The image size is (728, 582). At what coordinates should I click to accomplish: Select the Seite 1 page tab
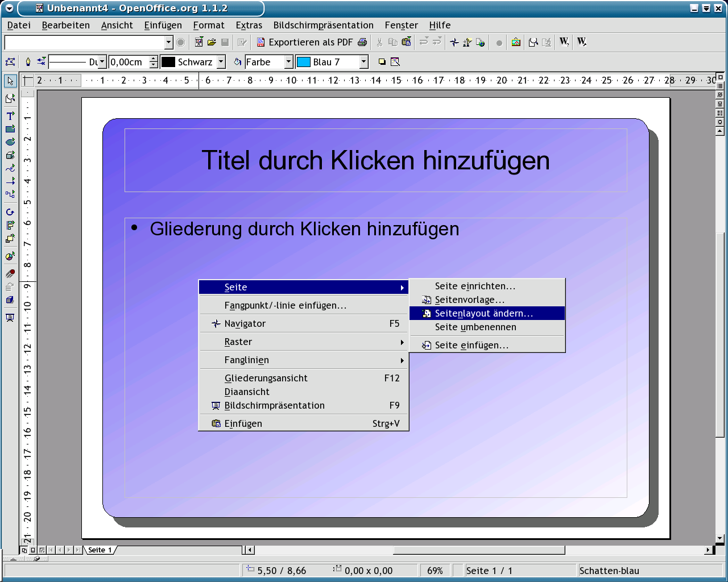tap(100, 550)
